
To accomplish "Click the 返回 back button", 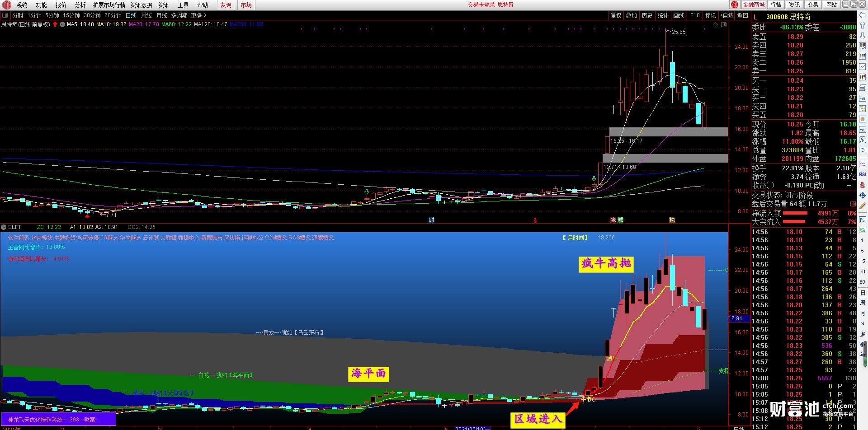I will [x=743, y=15].
